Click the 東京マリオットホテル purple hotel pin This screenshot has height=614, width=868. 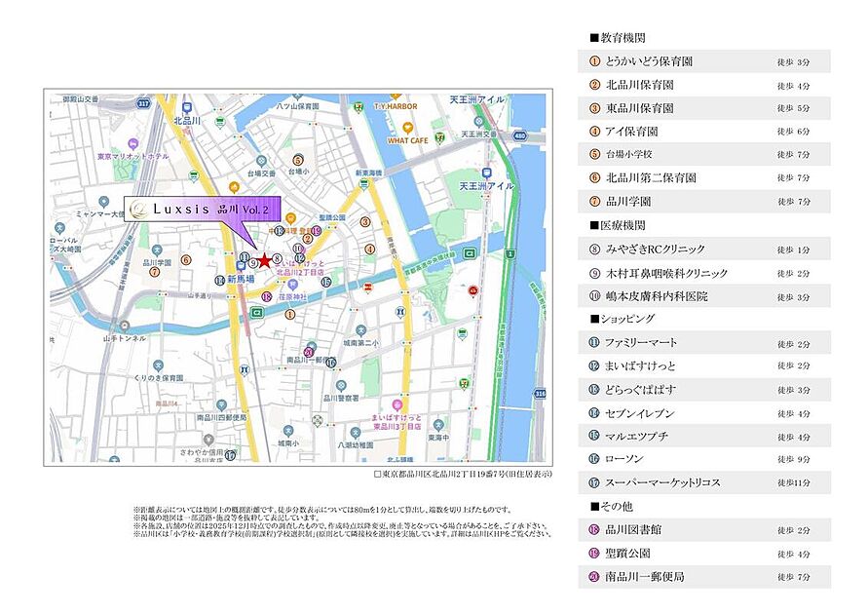pyautogui.click(x=132, y=144)
